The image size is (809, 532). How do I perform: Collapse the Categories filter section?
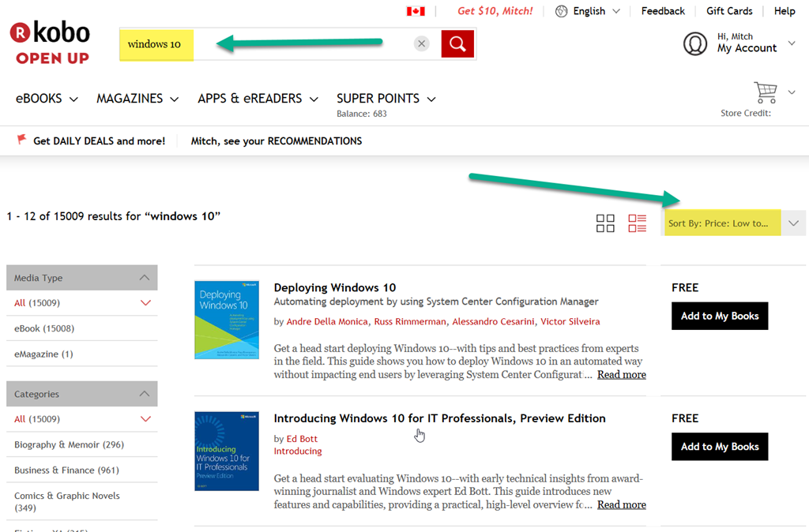coord(145,394)
